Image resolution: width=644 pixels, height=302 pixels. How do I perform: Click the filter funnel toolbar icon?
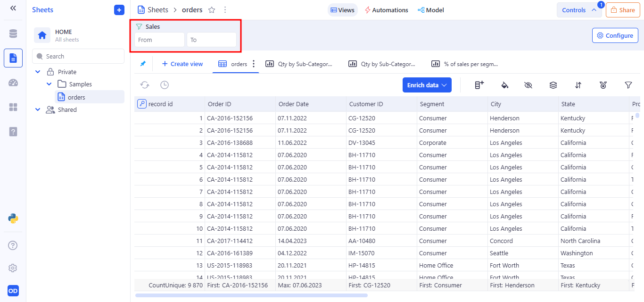628,85
